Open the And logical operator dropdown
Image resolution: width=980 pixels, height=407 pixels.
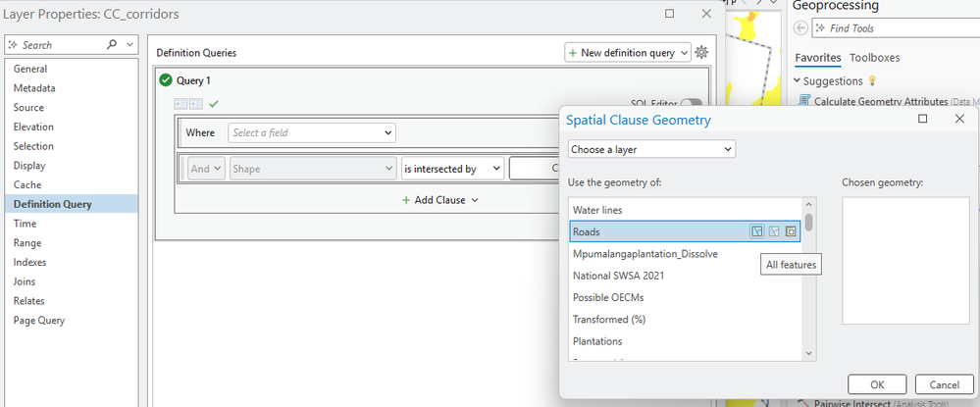point(206,169)
